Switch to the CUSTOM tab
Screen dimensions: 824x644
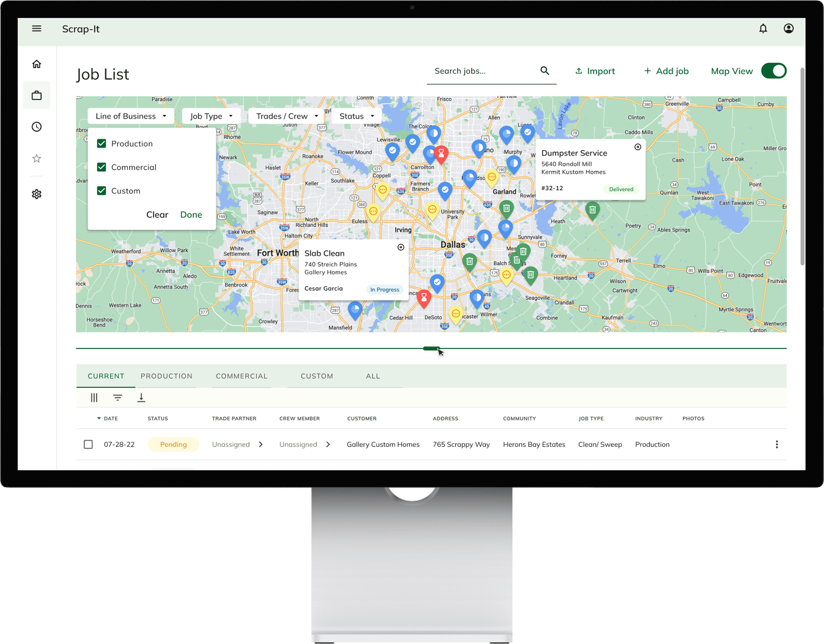pyautogui.click(x=317, y=376)
